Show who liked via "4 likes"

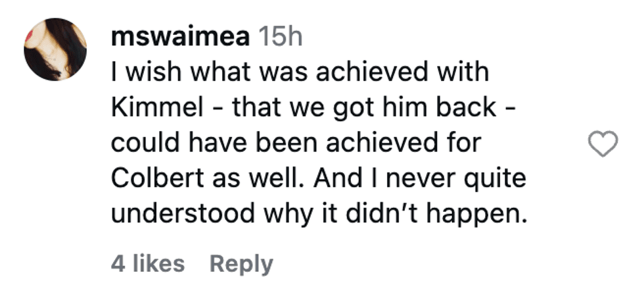tap(148, 263)
